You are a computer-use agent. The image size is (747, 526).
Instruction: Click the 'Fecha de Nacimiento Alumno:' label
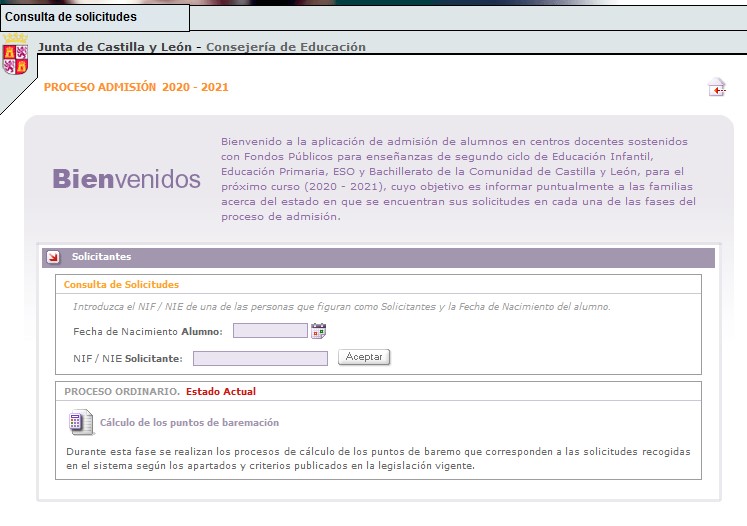[148, 332]
